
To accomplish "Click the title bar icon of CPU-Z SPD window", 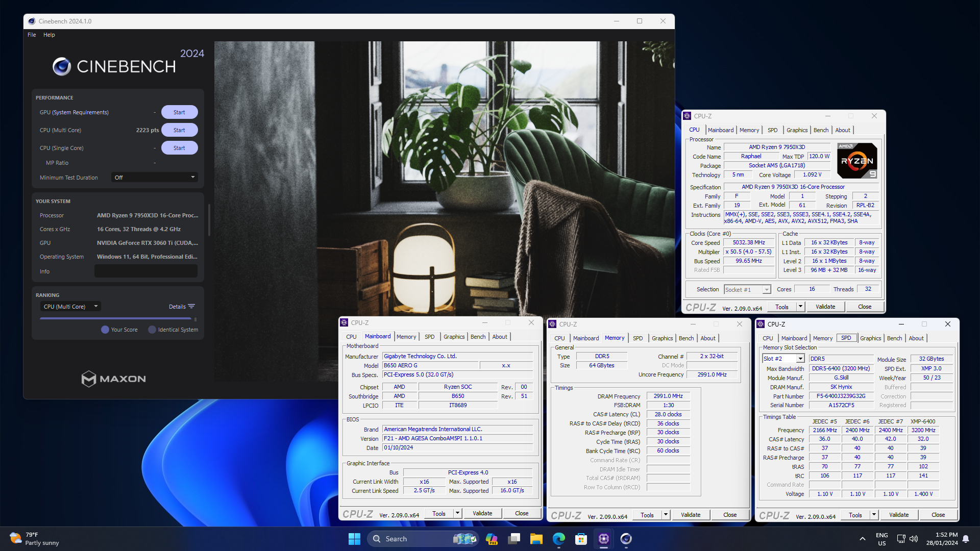I will (x=761, y=324).
